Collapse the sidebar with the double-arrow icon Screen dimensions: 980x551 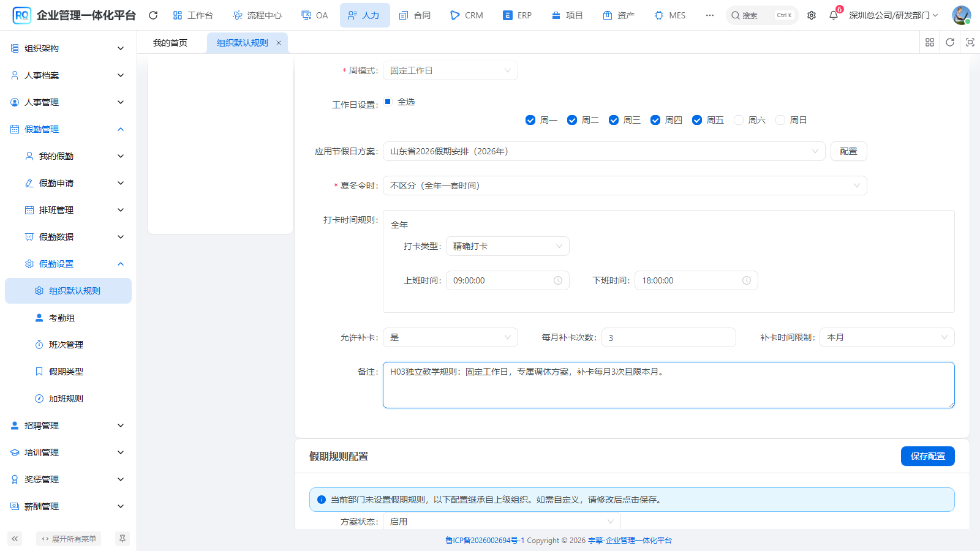coord(15,539)
